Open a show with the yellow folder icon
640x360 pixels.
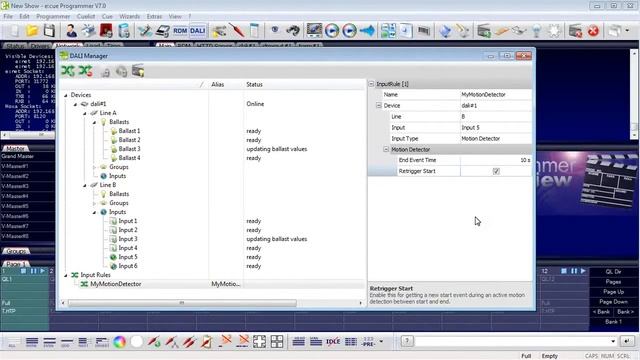click(x=32, y=31)
